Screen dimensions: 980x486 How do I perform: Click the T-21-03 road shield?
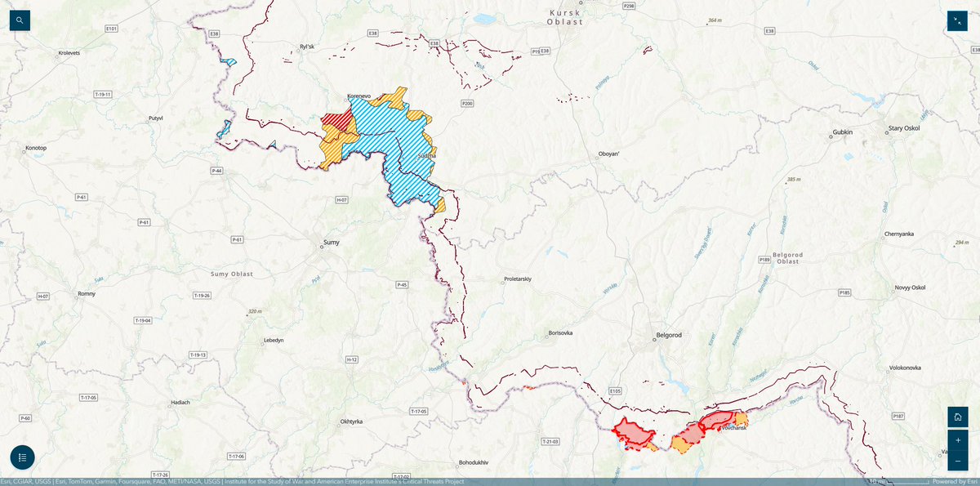coord(551,441)
